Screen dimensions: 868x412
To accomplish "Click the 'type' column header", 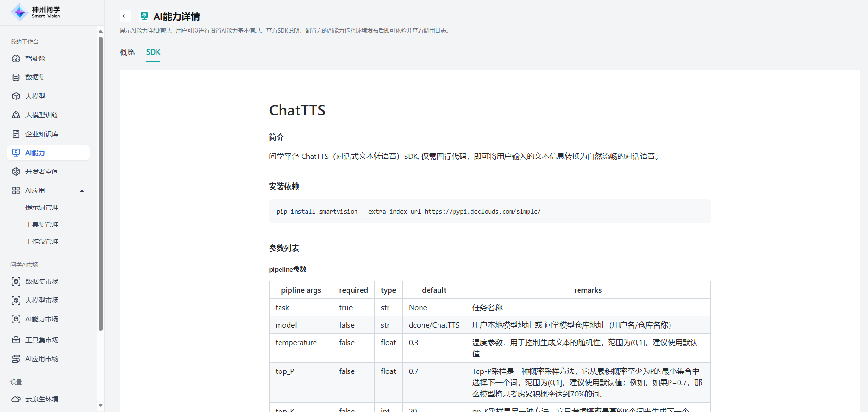I will point(389,290).
